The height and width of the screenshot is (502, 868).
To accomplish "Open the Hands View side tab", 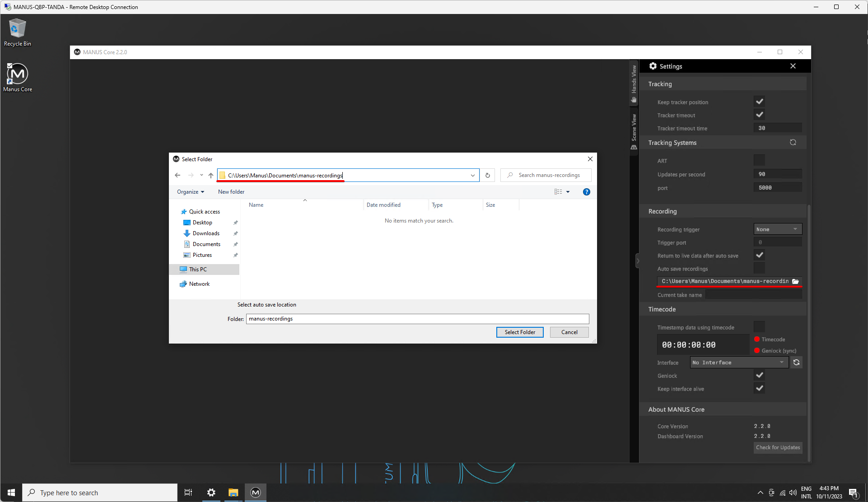I will coord(634,84).
